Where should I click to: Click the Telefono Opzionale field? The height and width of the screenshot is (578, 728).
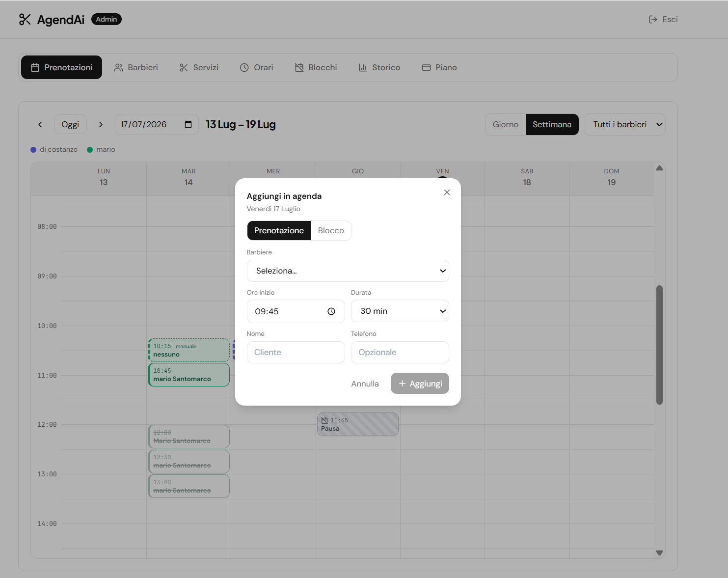pyautogui.click(x=400, y=352)
